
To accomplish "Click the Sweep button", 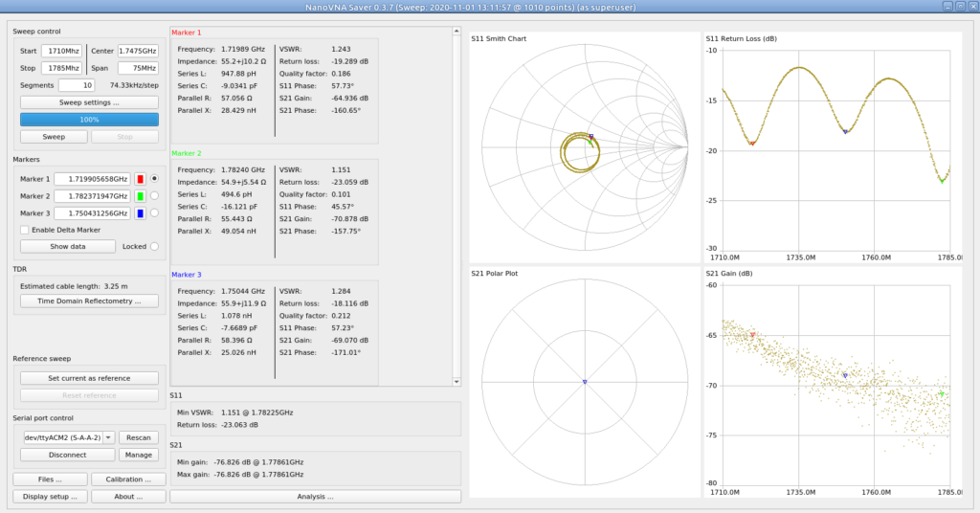I will 54,136.
